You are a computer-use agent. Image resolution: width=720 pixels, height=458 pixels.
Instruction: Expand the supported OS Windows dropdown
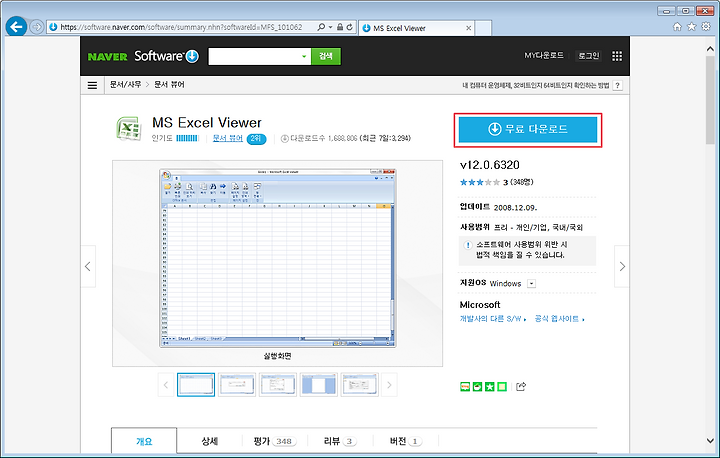coord(531,283)
